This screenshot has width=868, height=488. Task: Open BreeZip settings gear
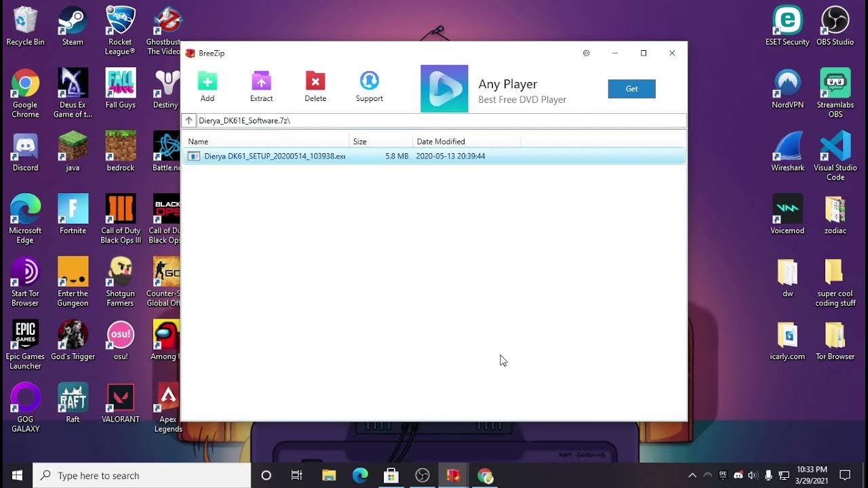587,53
